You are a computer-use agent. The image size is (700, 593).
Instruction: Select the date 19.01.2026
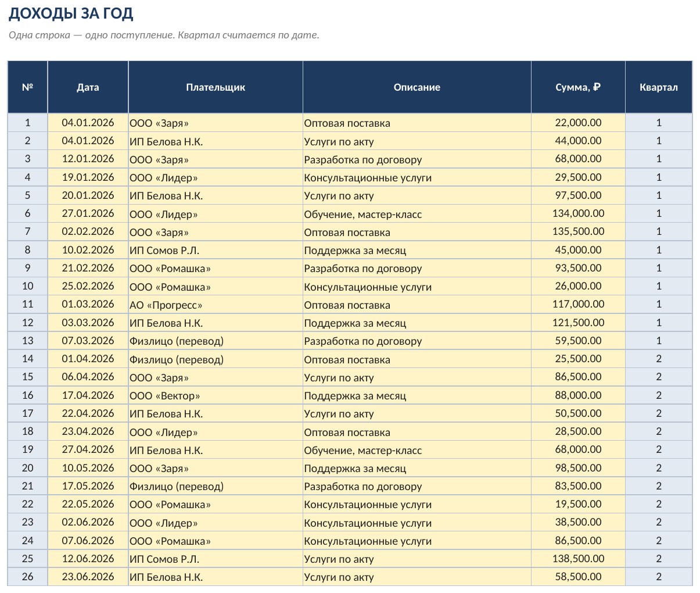88,177
